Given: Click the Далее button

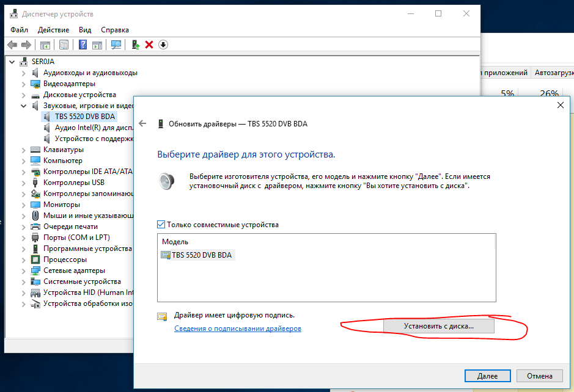Looking at the screenshot, I should [x=488, y=376].
